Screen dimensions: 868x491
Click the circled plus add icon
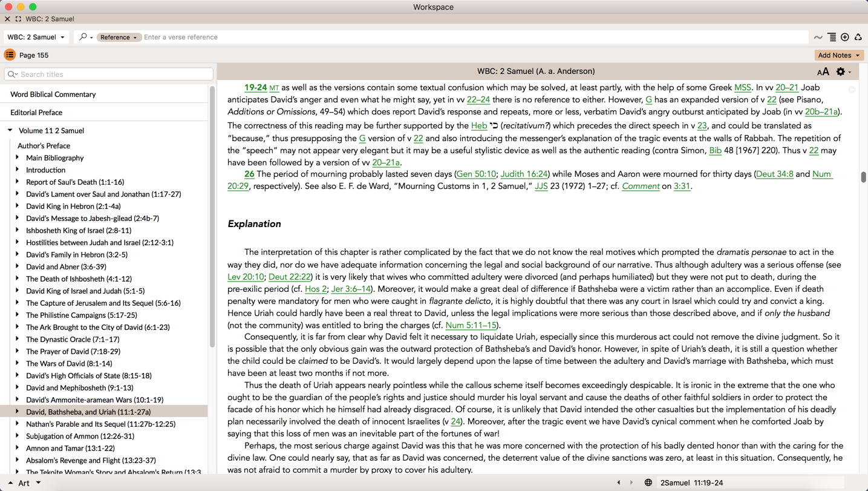[845, 38]
